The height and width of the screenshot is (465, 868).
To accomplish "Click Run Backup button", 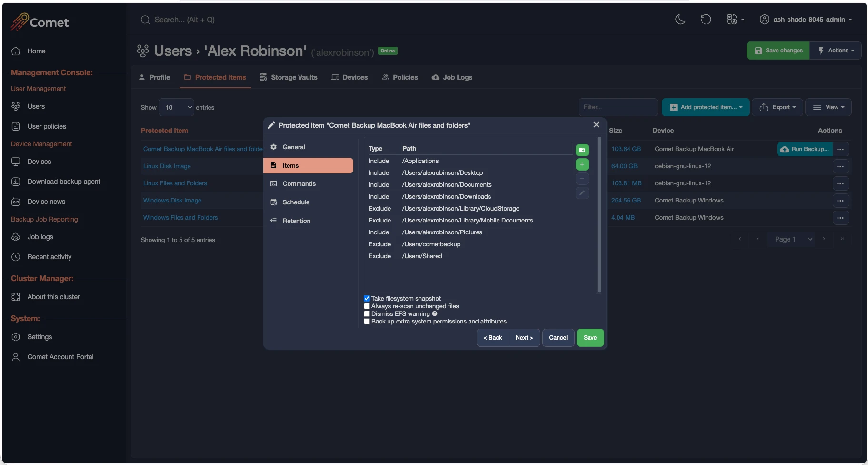I will [x=805, y=149].
